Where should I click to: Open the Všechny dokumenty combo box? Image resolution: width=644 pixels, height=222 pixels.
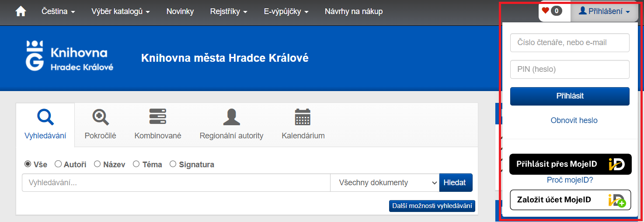[x=384, y=183]
